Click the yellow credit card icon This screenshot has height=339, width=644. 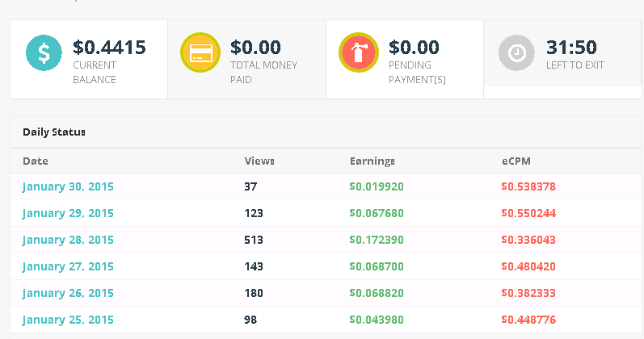(200, 53)
